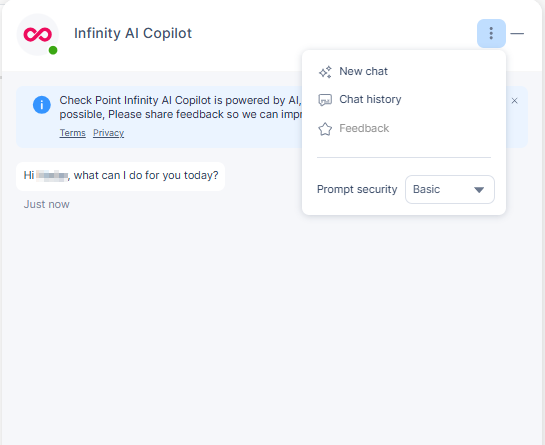Click the star icon beside Feedback
The width and height of the screenshot is (545, 445).
[325, 129]
